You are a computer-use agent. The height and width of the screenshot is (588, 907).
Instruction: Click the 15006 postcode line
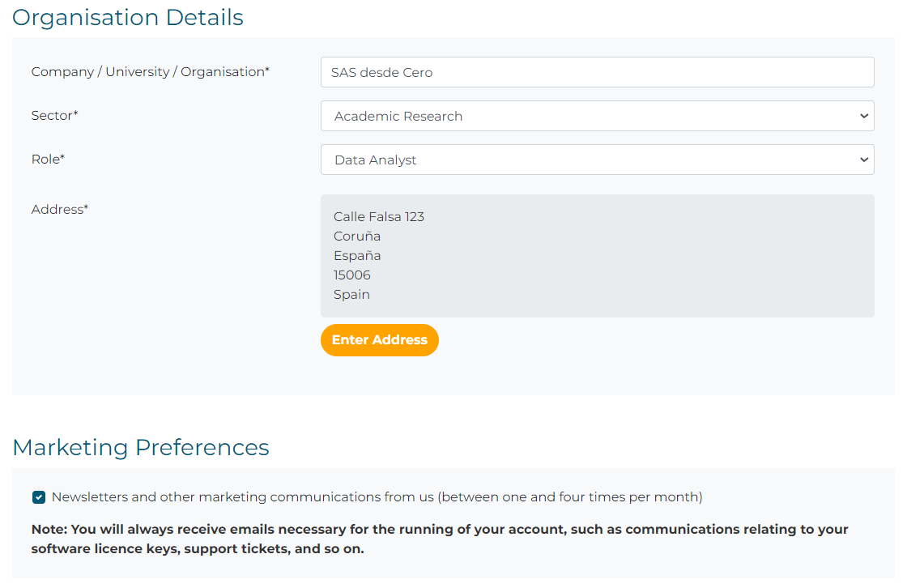(351, 275)
